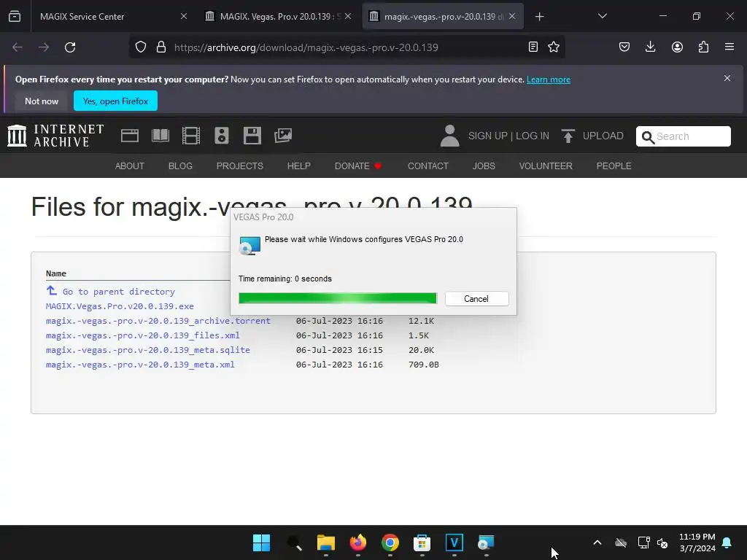Open the Audio speaker icon
This screenshot has height=560, width=747.
222,136
